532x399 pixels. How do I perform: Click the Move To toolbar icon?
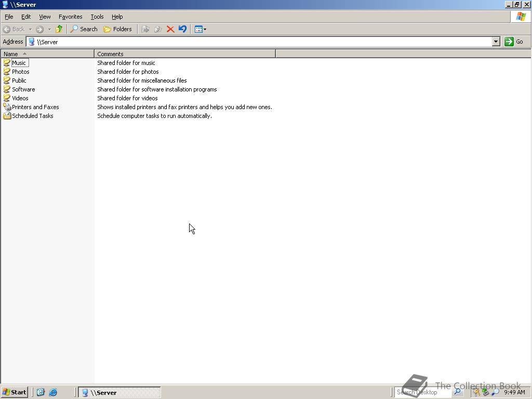click(145, 29)
